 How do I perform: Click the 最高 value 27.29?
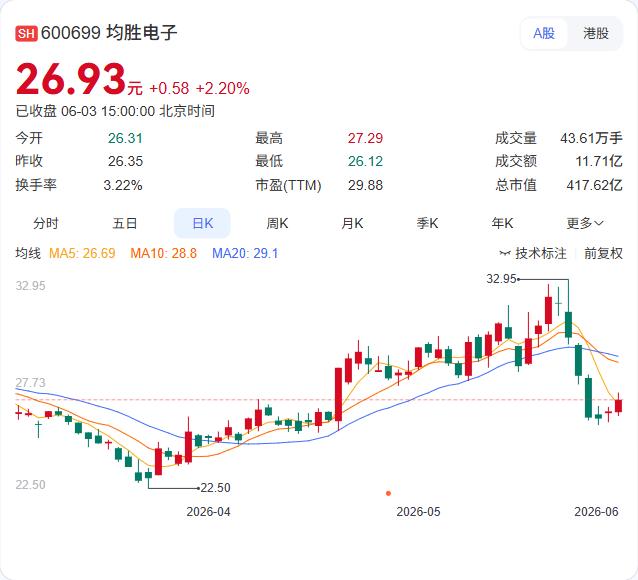click(x=365, y=138)
